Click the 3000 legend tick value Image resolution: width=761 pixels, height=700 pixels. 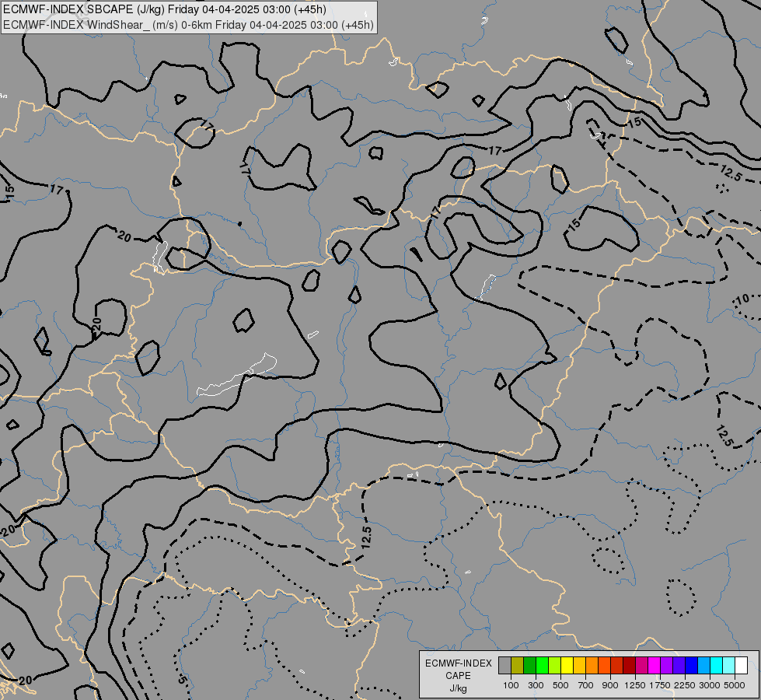(710, 685)
